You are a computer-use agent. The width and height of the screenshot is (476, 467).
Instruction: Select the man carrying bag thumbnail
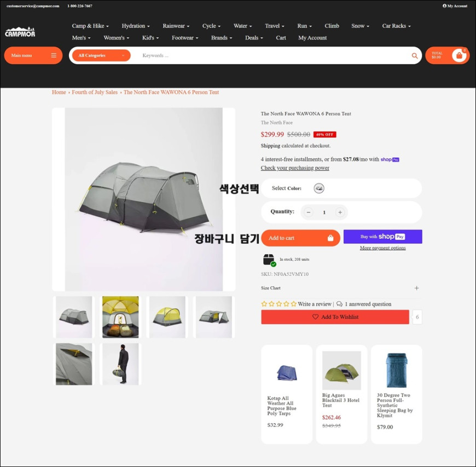120,364
